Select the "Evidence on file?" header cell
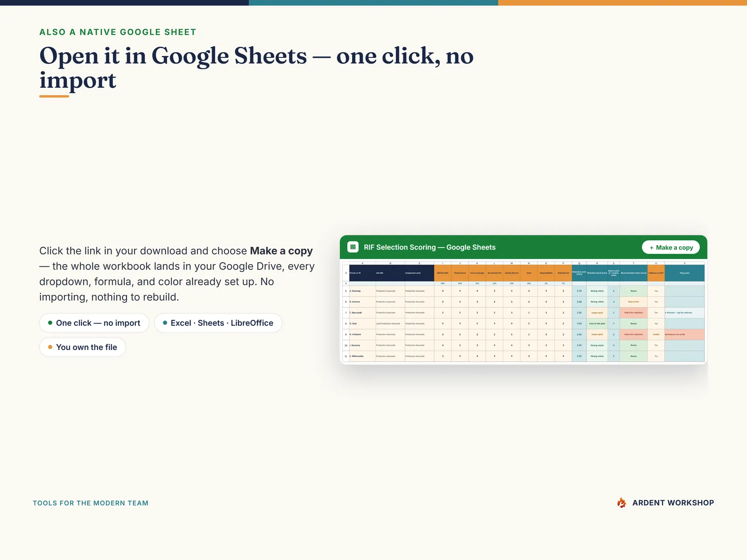This screenshot has height=560, width=747. pos(656,273)
